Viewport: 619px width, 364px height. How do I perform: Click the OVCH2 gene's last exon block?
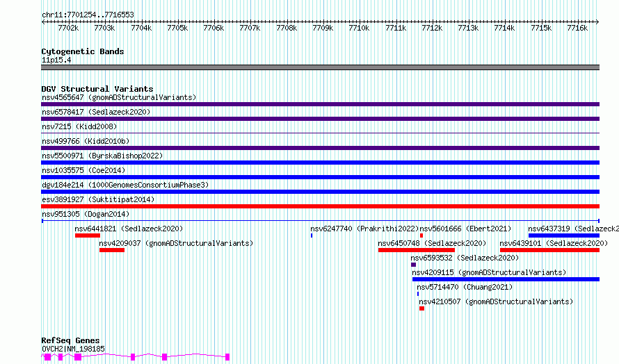(227, 357)
